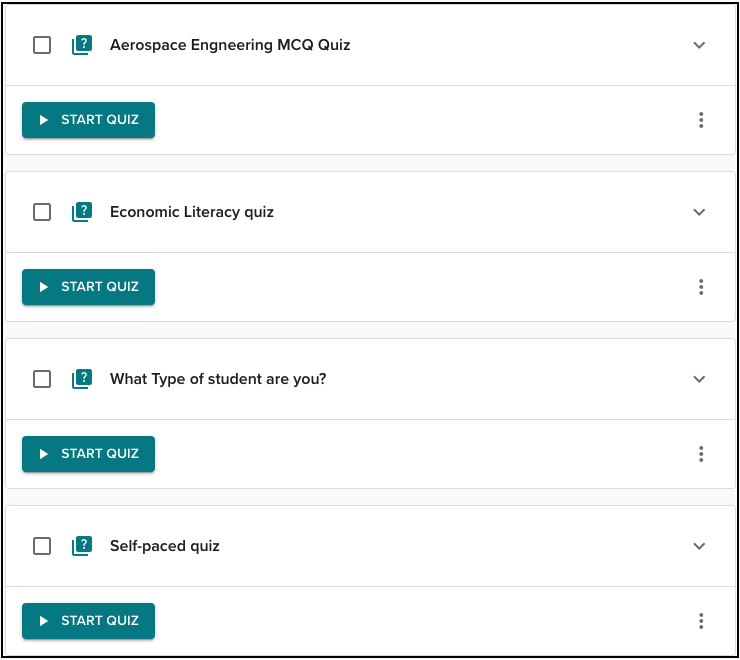Expand the Self-paced quiz chevron
This screenshot has height=660, width=740.
coord(699,546)
